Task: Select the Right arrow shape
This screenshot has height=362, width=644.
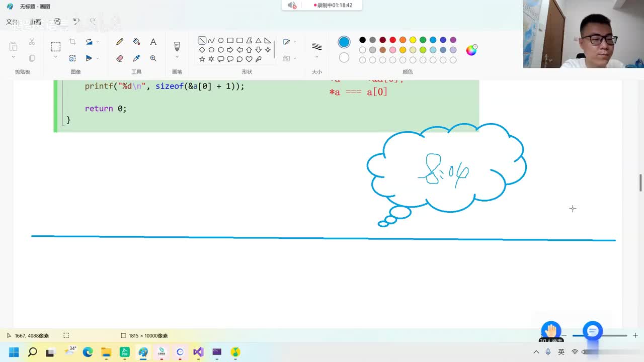Action: pos(230,50)
